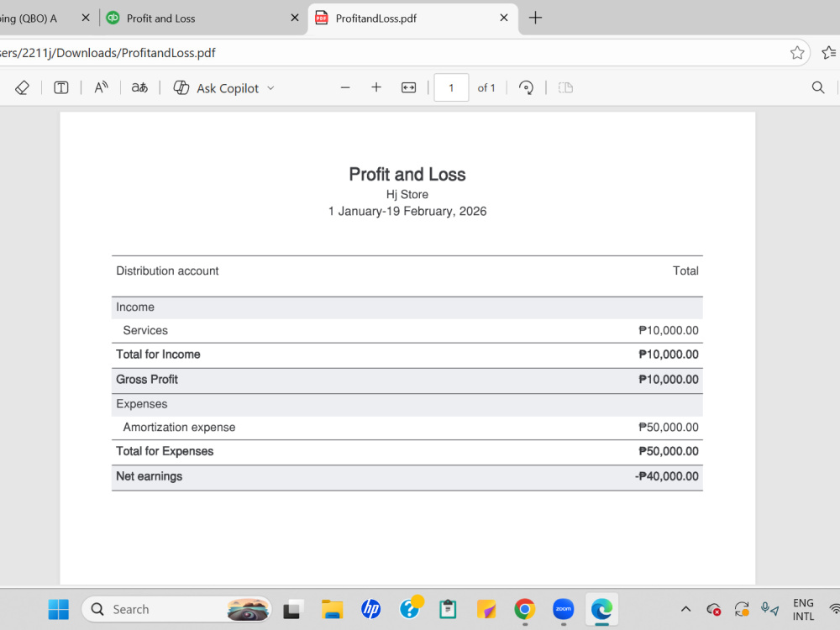Close the Profit and Loss QuickBooks tab

pos(295,18)
